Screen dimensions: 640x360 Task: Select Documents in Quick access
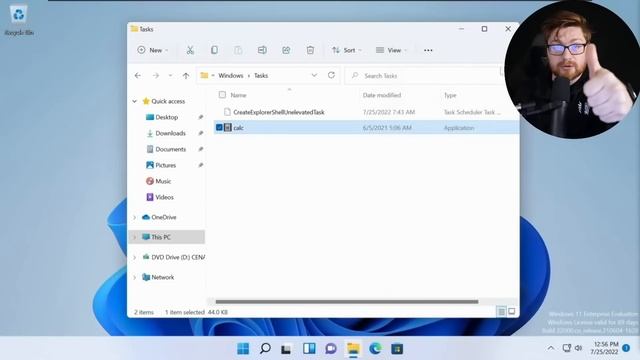pyautogui.click(x=170, y=149)
